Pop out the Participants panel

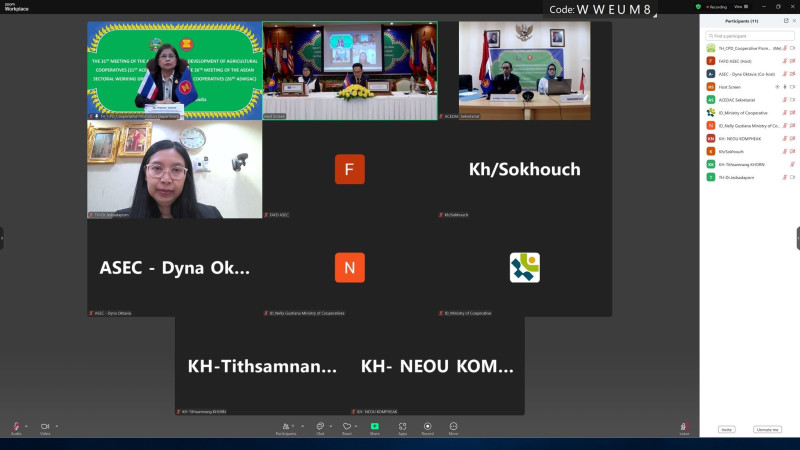pos(786,21)
